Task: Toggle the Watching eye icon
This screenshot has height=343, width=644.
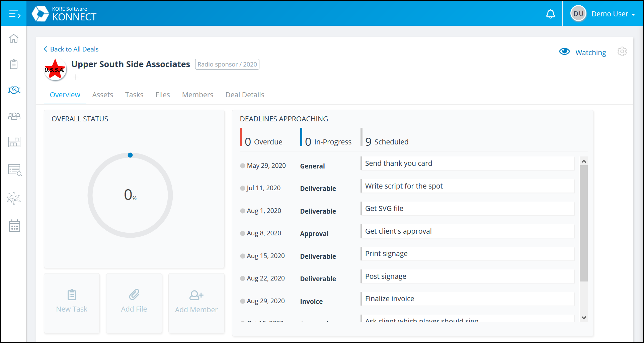Action: click(564, 52)
